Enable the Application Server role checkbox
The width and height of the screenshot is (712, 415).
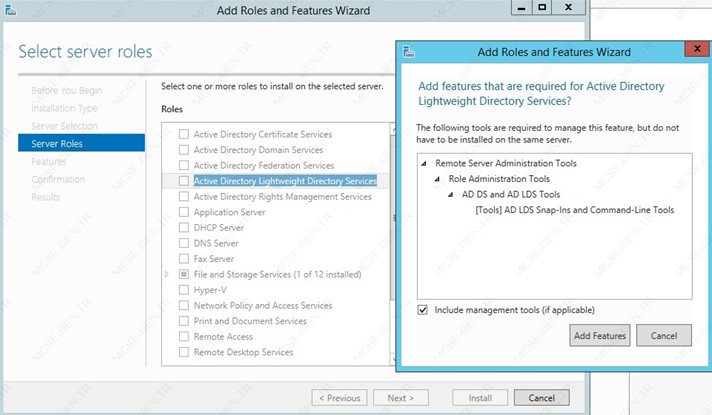[183, 212]
